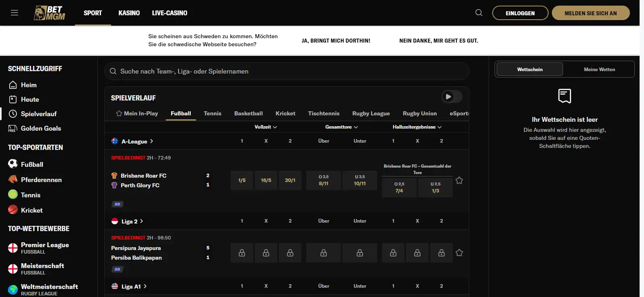The height and width of the screenshot is (297, 644).
Task: Decline redirect: Nein danke, mir geht es gut
Action: [439, 41]
